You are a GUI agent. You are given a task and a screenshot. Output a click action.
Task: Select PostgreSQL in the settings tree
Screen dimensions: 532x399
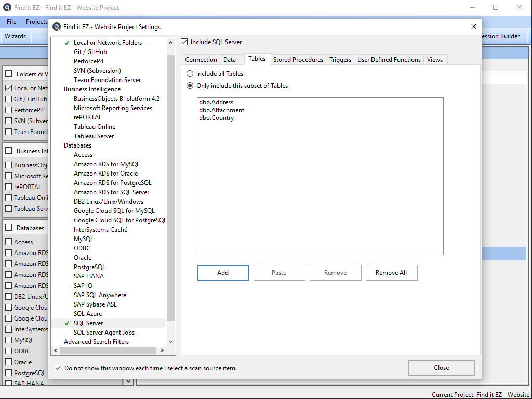pos(89,267)
